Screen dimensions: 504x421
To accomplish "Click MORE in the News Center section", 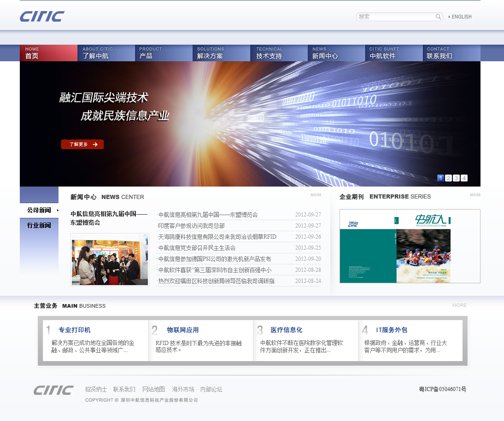I will point(316,195).
